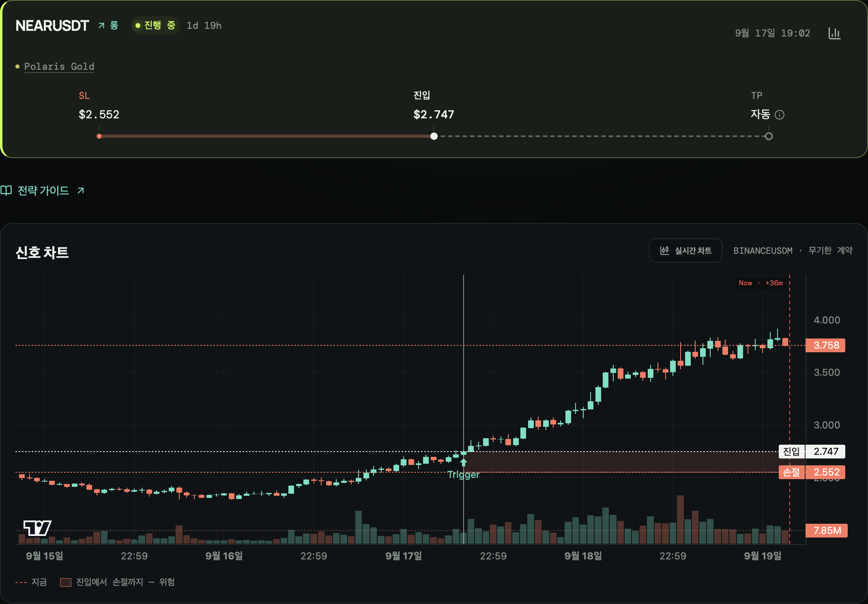Image resolution: width=868 pixels, height=604 pixels.
Task: Click the 9월 16일 date on the time axis
Action: pyautogui.click(x=224, y=556)
